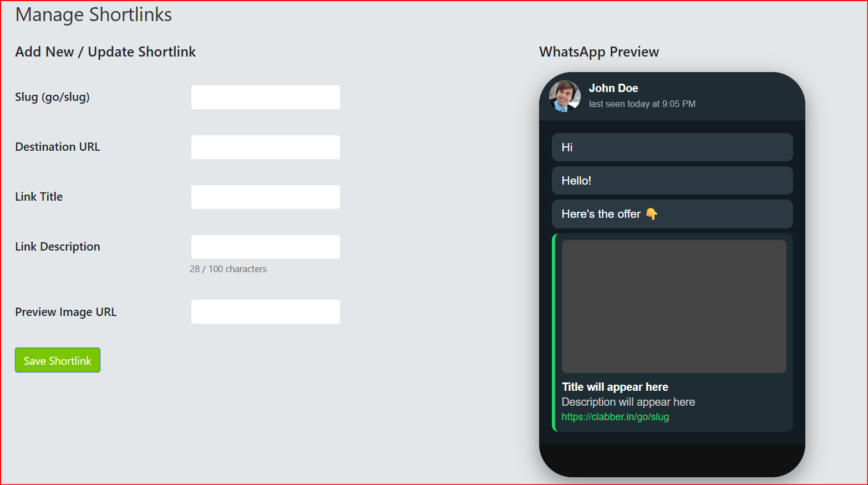Click the Save Shortlink button
868x485 pixels.
[58, 360]
